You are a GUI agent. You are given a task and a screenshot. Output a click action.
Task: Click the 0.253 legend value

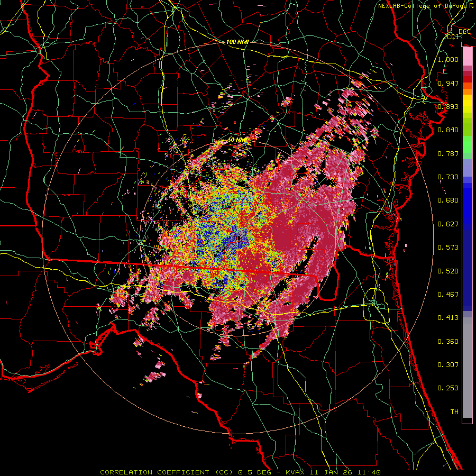[448, 388]
